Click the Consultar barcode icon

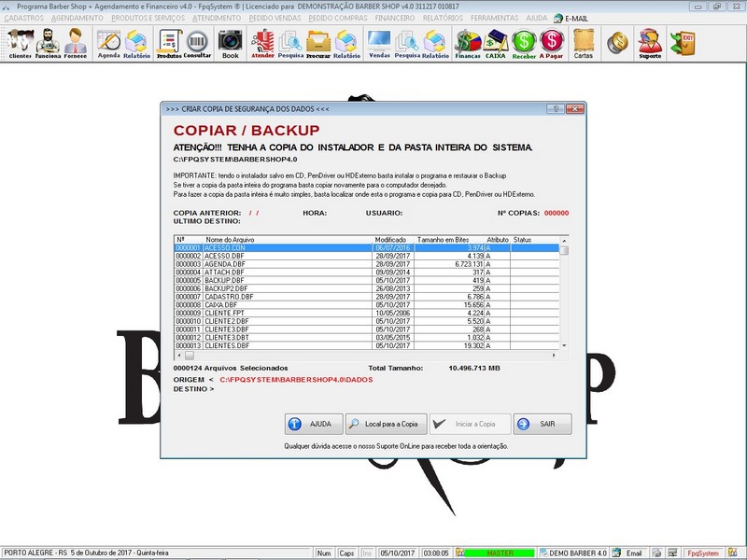coord(197,43)
